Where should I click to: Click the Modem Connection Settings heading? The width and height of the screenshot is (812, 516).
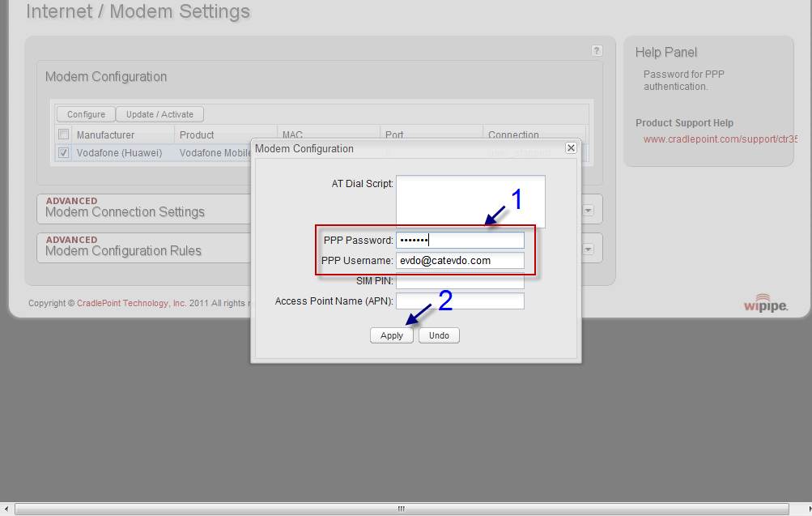(x=125, y=212)
